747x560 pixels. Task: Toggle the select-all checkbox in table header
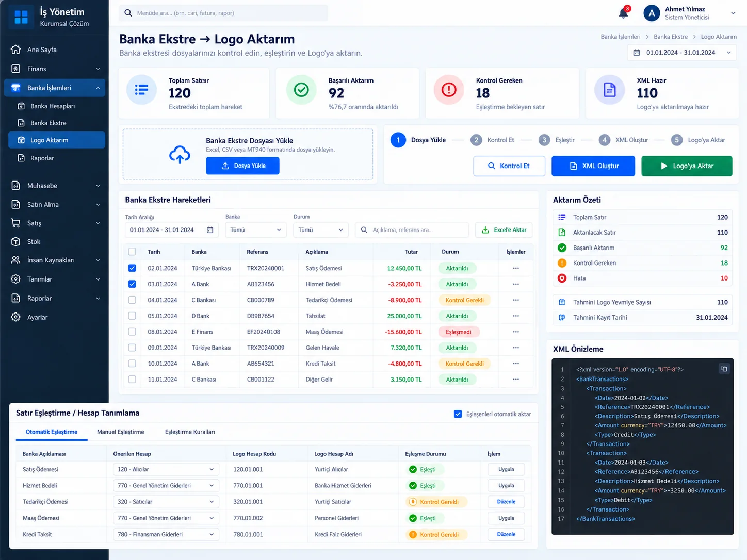pyautogui.click(x=132, y=252)
